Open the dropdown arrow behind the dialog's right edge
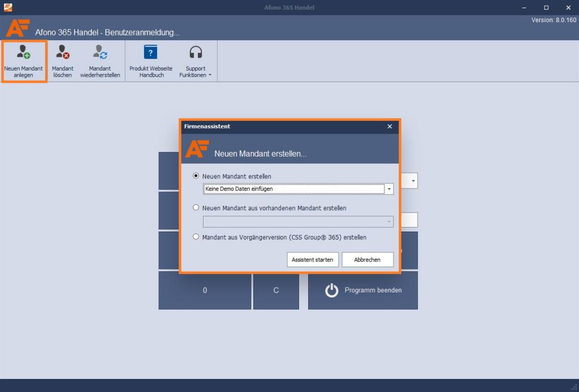 [x=413, y=181]
